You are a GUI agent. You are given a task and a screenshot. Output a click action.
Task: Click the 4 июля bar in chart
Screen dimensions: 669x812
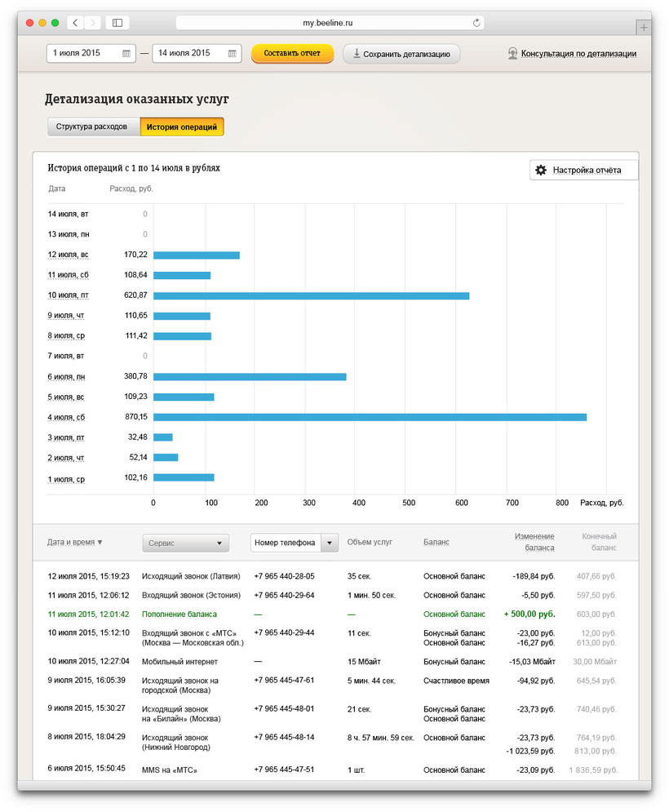(x=370, y=417)
